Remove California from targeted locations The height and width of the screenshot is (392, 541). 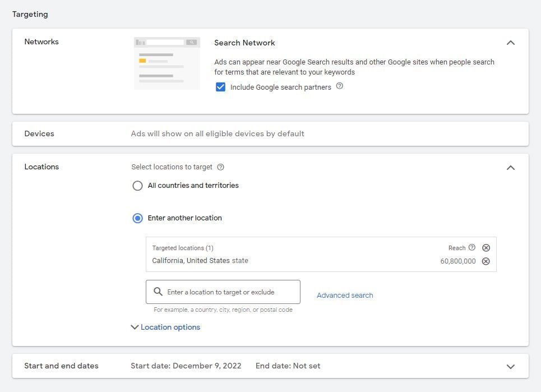pyautogui.click(x=486, y=261)
